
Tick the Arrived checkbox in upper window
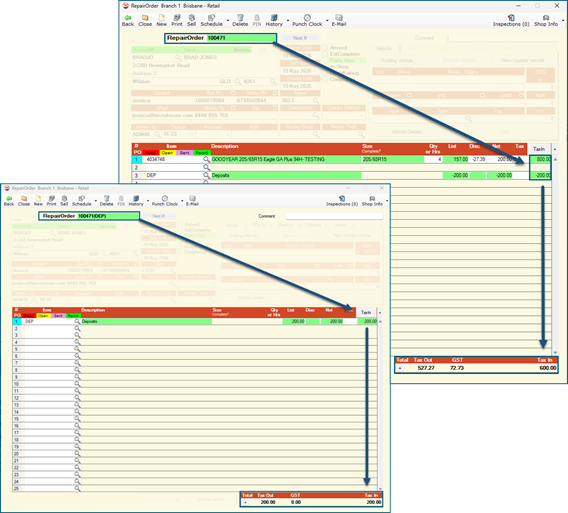pos(325,47)
